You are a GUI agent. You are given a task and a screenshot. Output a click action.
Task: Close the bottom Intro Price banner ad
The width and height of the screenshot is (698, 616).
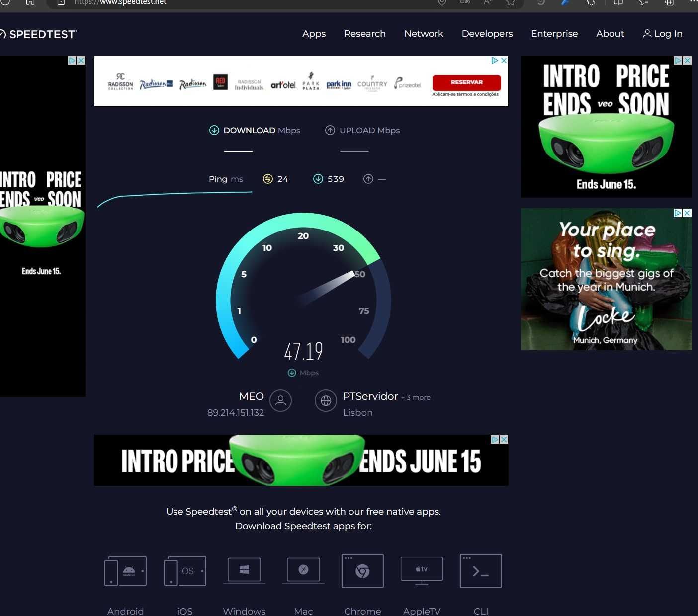click(x=504, y=440)
